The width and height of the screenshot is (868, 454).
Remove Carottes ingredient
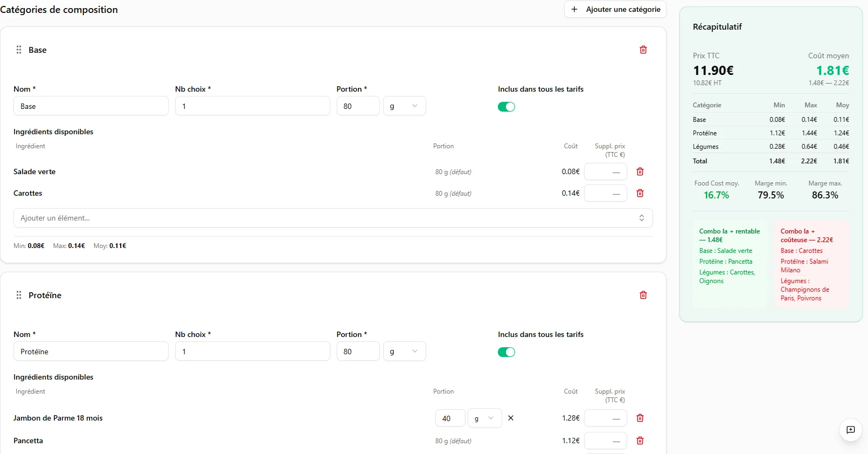[x=640, y=193]
